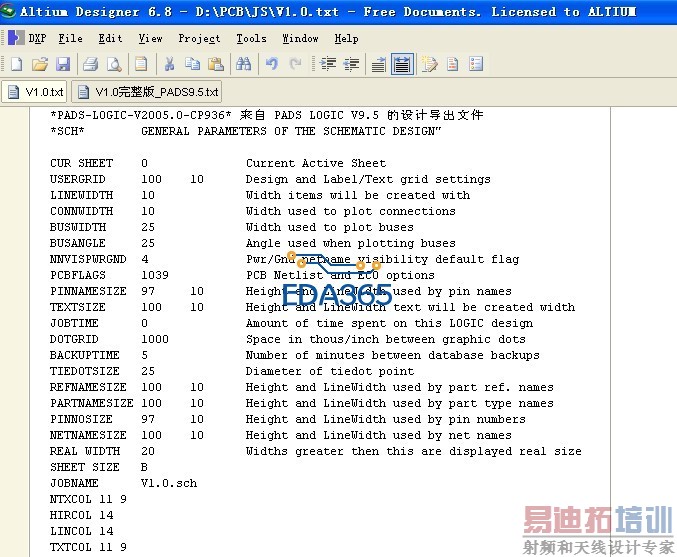Screen dimensions: 677x557
Task: Click the greyed Redo arrow
Action: point(295,64)
